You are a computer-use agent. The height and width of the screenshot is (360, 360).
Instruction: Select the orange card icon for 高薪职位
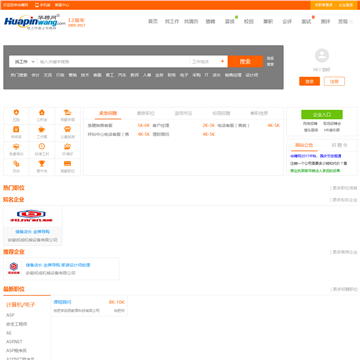67,164
